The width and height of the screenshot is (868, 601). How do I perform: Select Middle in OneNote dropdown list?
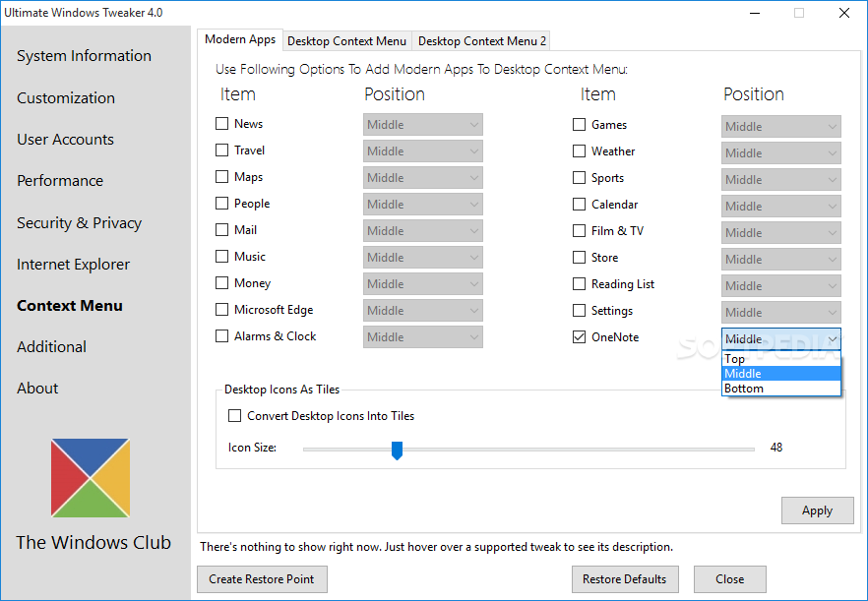point(781,374)
